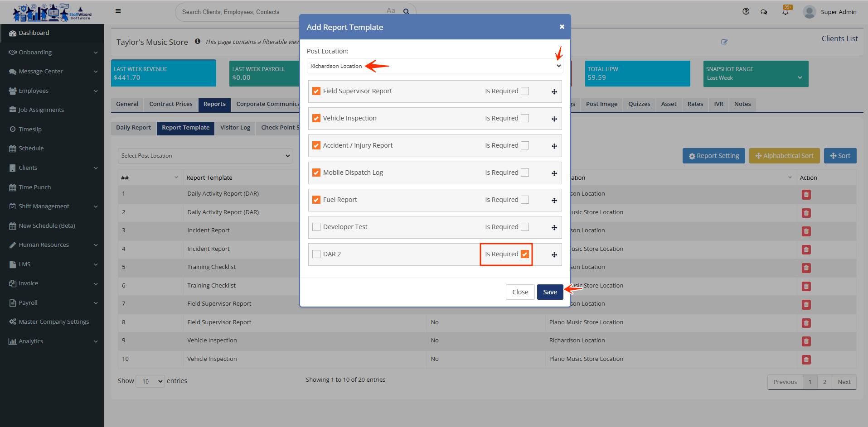Click the hamburger menu icon in header
868x427 pixels.
(118, 11)
